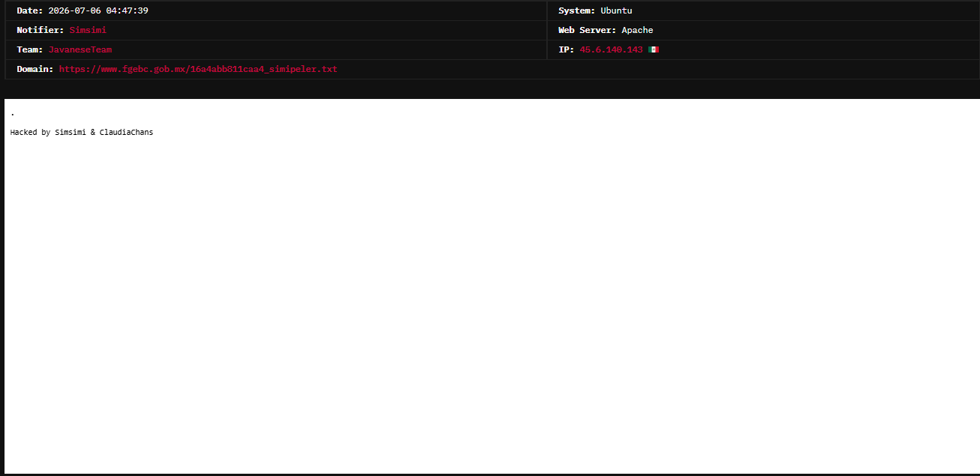The width and height of the screenshot is (980, 476).
Task: Click the dark strip between info table and preview
Action: [x=490, y=89]
